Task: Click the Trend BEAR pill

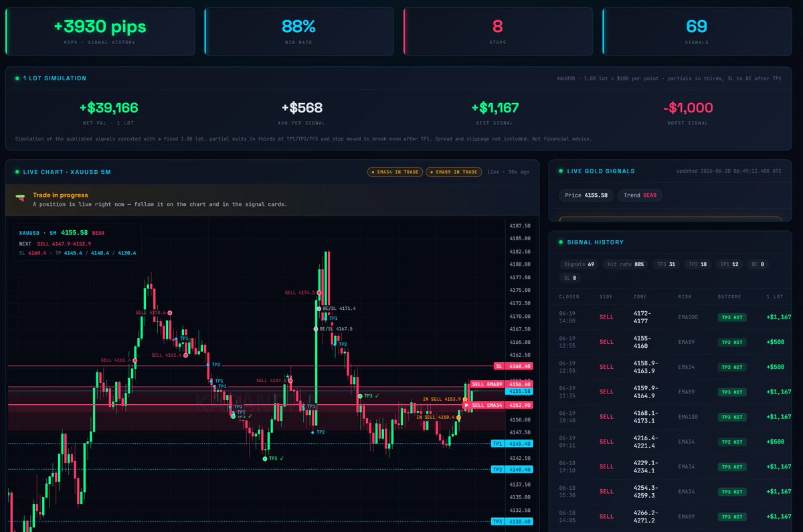Action: click(x=640, y=195)
